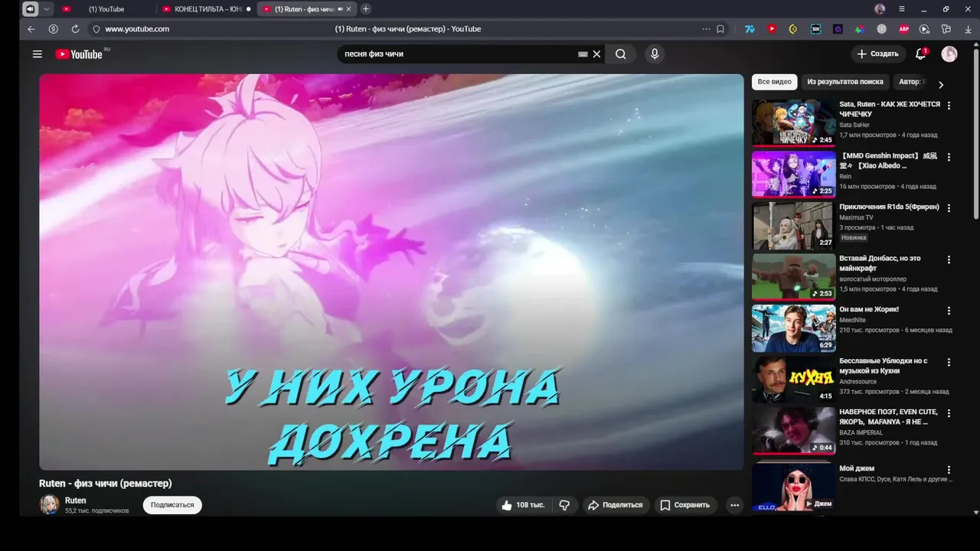
Task: Open options for Вставай Донбасс video
Action: (949, 259)
